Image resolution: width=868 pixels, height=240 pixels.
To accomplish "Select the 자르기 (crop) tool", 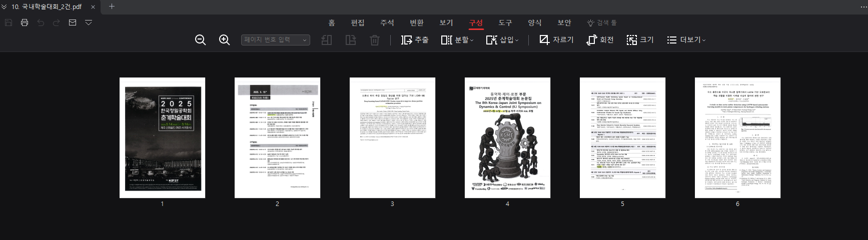I will tap(556, 40).
